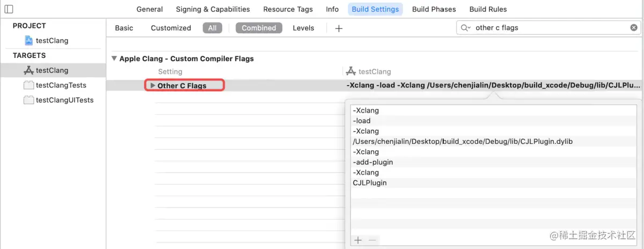The image size is (644, 249).
Task: Expand the Other C Flags row
Action: [153, 86]
